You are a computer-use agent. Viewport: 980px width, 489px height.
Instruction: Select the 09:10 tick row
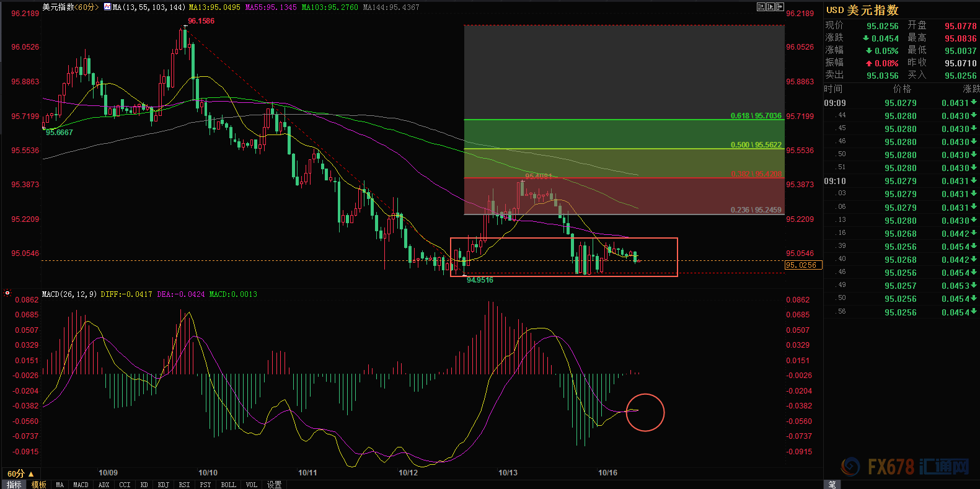click(901, 181)
